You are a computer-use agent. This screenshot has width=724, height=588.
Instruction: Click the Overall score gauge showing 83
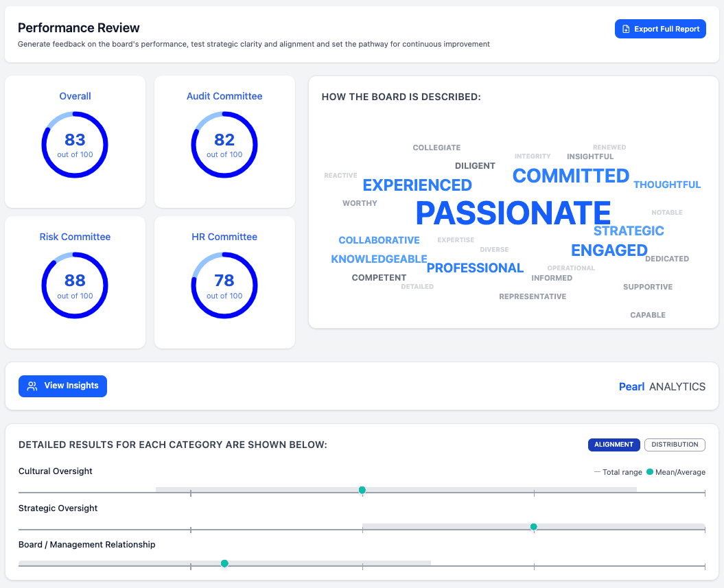click(x=75, y=145)
